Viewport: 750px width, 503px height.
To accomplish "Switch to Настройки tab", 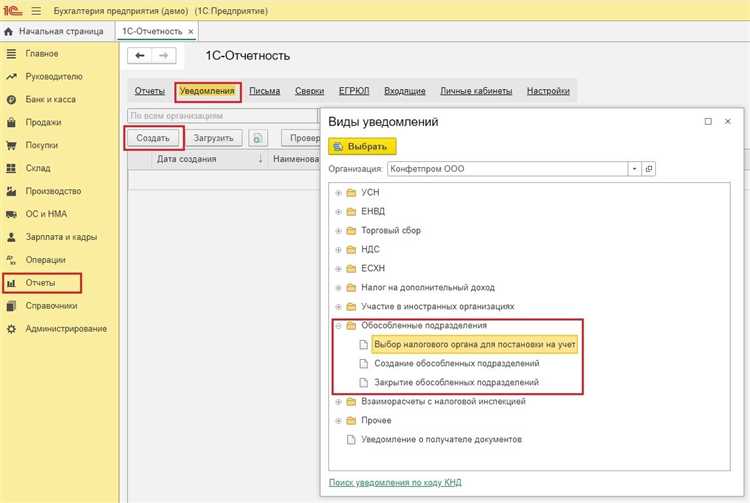I will pos(548,91).
